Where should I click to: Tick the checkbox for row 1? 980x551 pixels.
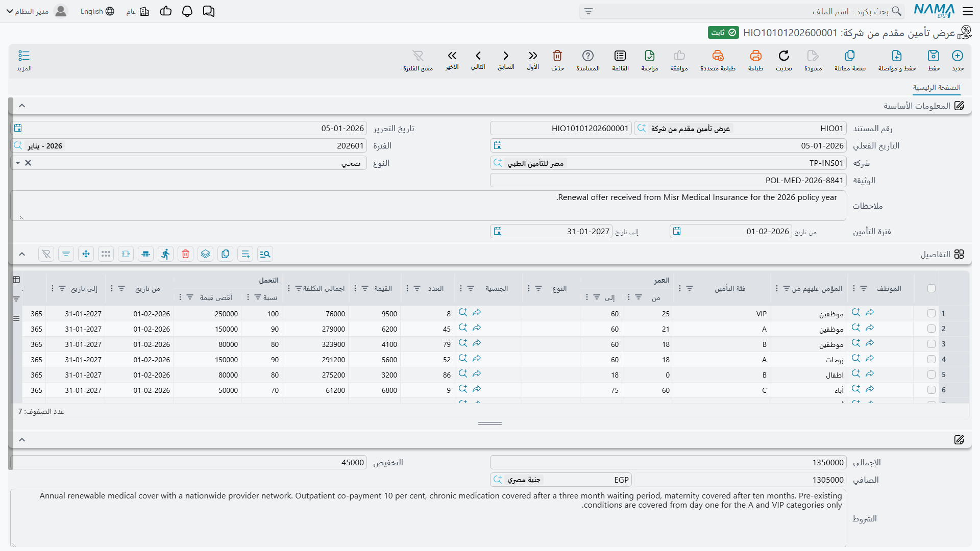click(932, 314)
